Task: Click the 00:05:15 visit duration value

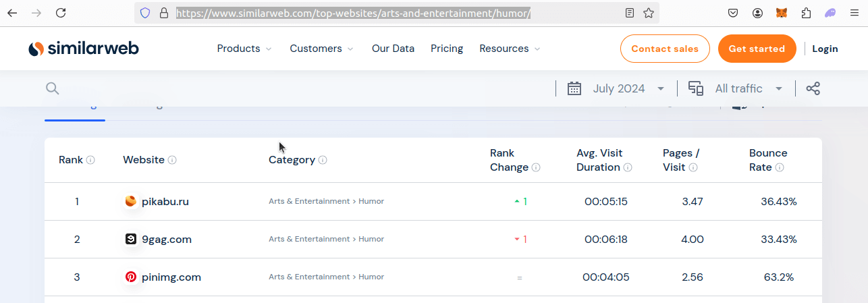Action: 606,201
